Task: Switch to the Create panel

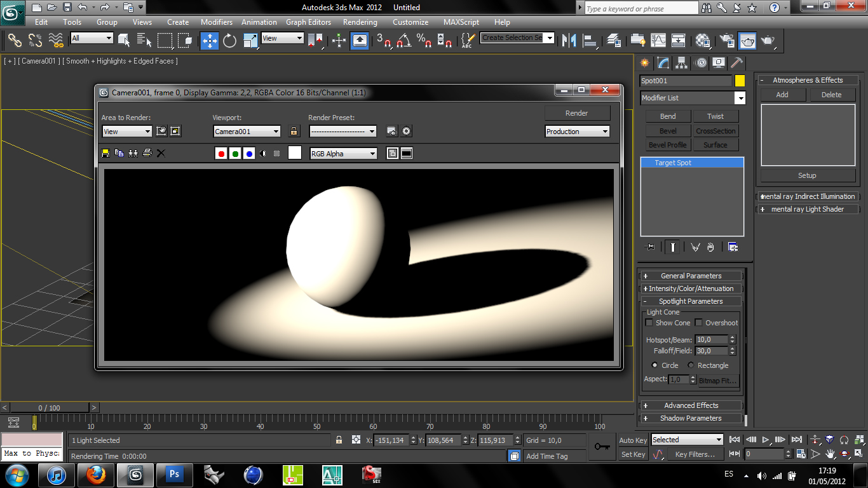Action: tap(644, 63)
